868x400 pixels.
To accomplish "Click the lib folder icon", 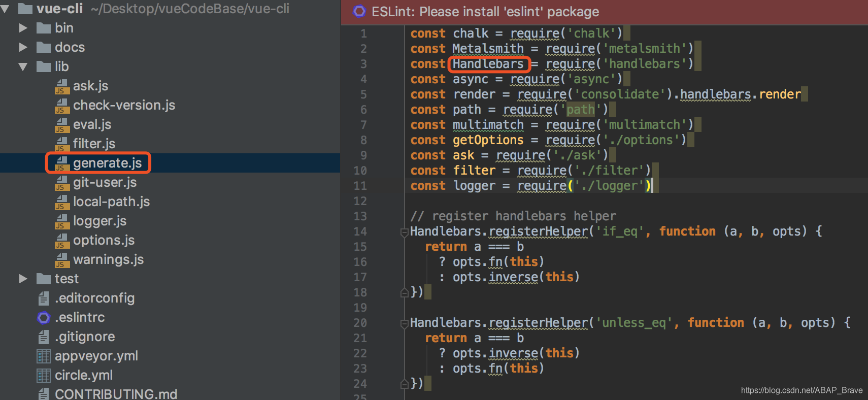I will tap(44, 66).
